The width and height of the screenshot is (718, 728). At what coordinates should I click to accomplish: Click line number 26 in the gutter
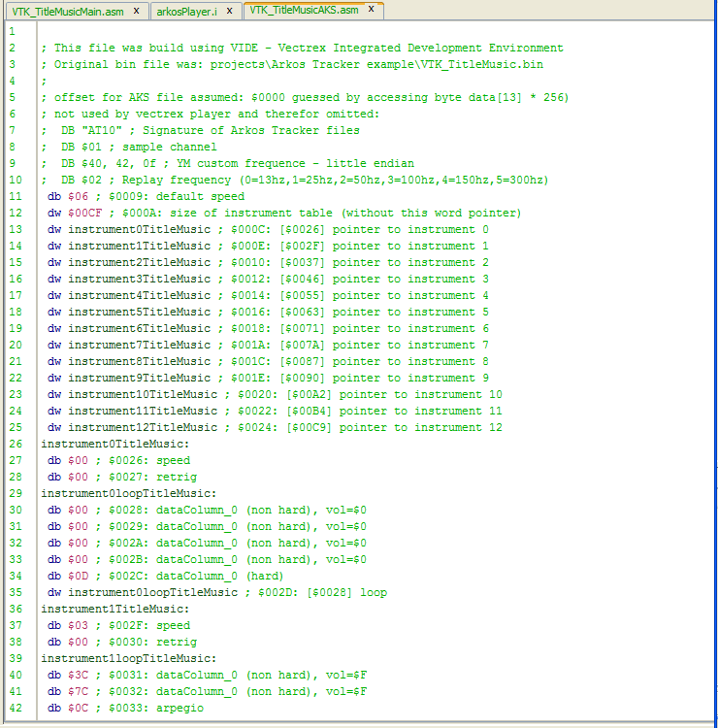click(x=12, y=444)
